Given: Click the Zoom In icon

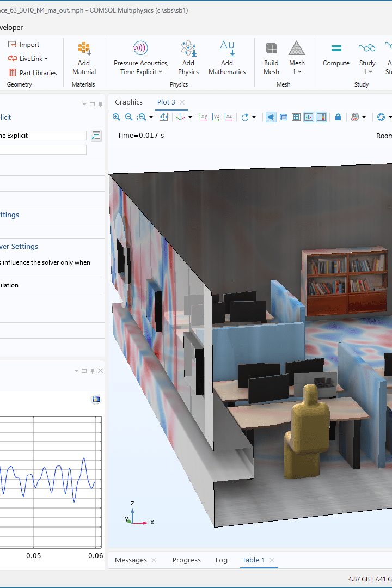Looking at the screenshot, I should point(117,117).
